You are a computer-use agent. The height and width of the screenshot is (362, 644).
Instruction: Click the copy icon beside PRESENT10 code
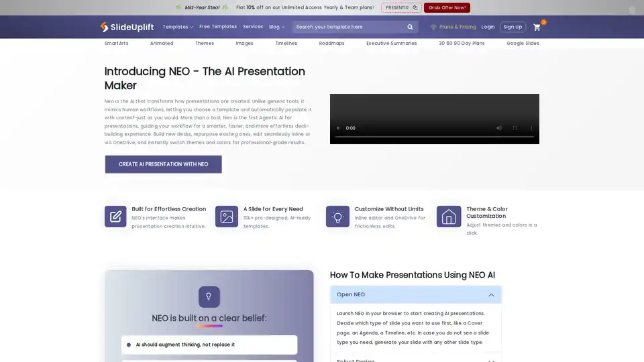[x=415, y=8]
